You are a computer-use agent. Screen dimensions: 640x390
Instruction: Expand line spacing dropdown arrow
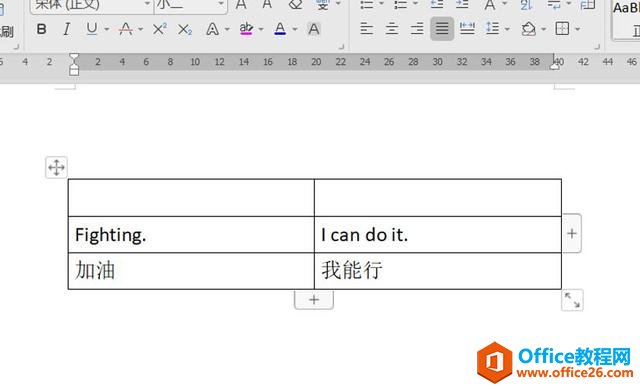[507, 29]
